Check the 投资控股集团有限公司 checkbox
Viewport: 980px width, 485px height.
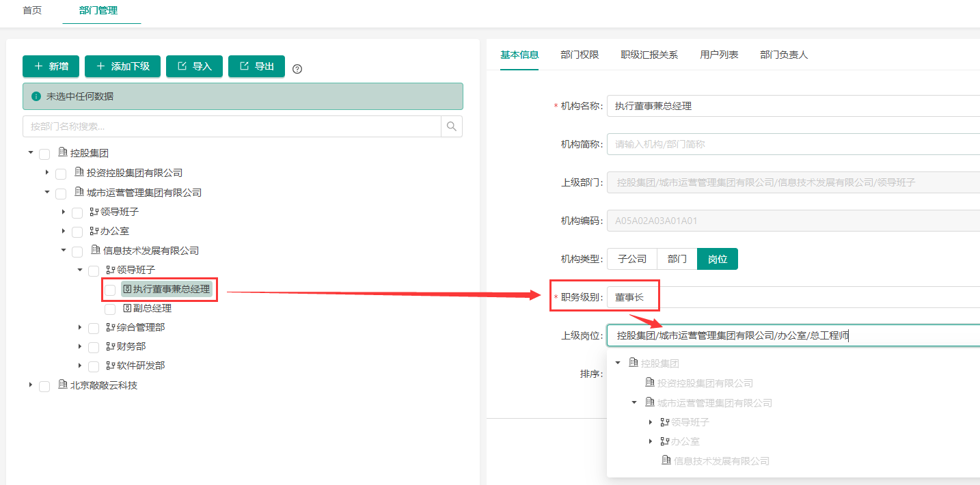click(61, 174)
